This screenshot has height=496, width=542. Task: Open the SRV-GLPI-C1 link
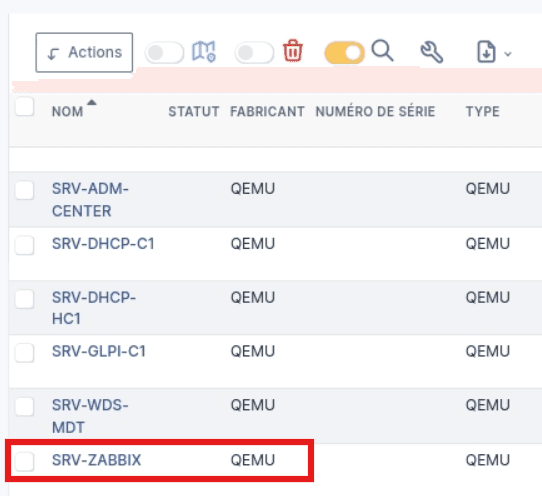click(99, 351)
